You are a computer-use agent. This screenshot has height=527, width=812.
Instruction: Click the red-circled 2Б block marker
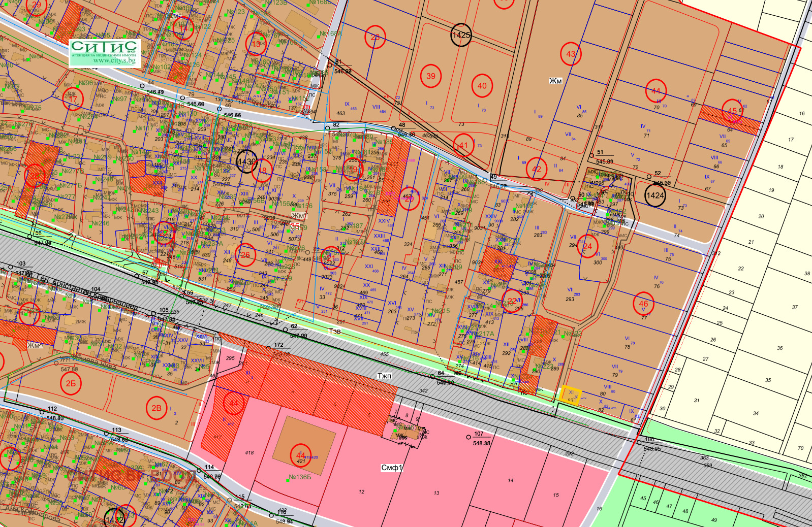(71, 383)
